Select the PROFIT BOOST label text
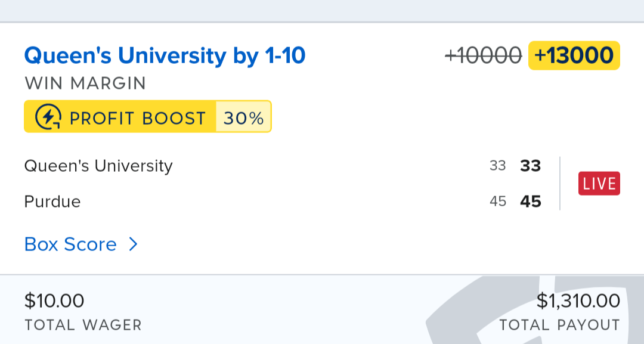This screenshot has height=344, width=644. pyautogui.click(x=137, y=118)
